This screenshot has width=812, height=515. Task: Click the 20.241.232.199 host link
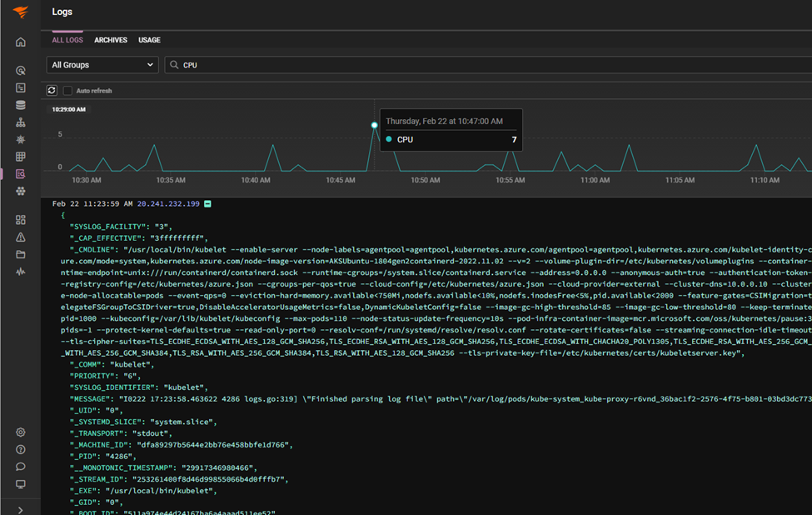click(168, 204)
